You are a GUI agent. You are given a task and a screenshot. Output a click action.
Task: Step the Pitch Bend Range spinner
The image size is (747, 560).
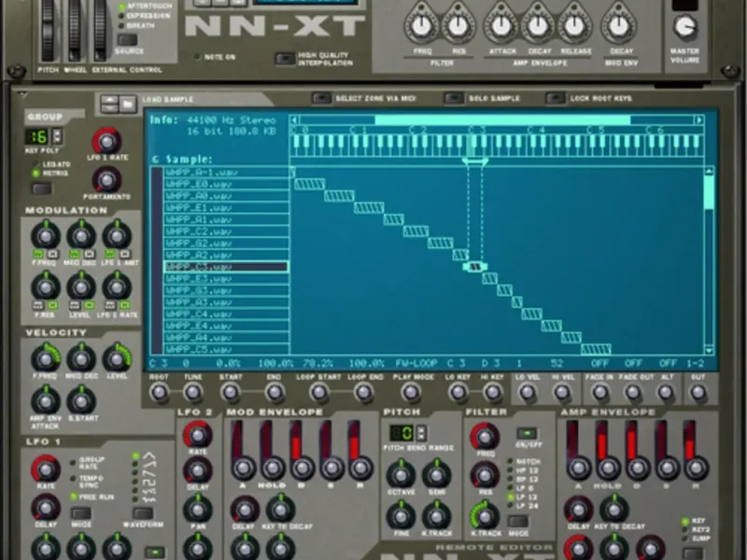click(421, 433)
